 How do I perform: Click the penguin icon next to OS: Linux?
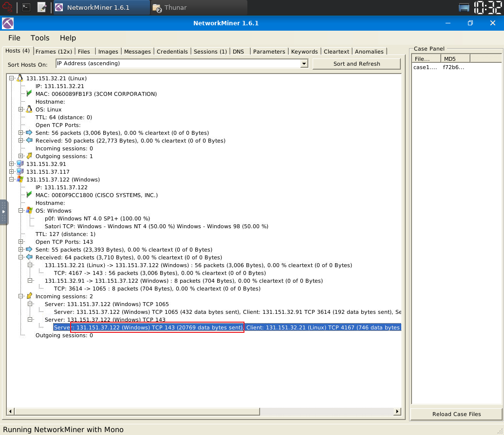coord(29,109)
